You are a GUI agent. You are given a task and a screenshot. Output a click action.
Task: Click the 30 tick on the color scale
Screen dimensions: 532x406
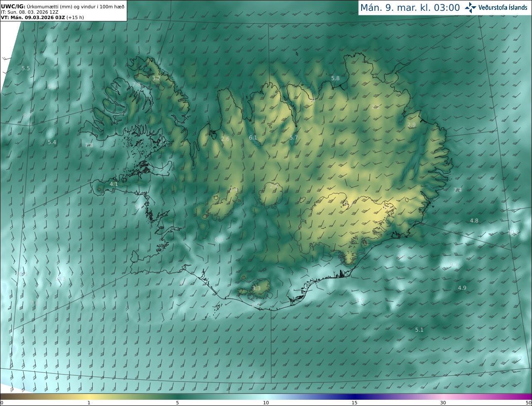click(x=443, y=403)
